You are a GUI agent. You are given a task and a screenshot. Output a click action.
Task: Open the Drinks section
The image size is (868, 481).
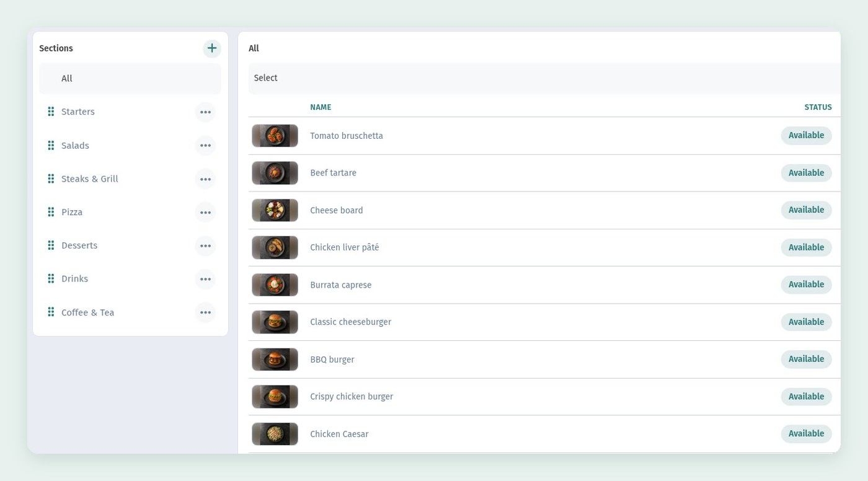(74, 279)
